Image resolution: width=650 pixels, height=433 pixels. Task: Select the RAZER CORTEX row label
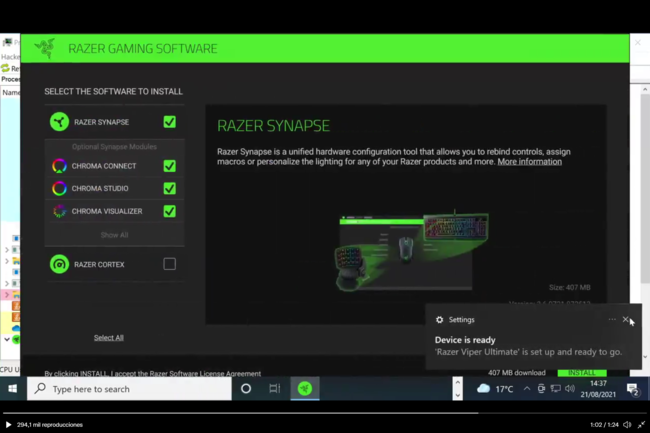(x=99, y=265)
